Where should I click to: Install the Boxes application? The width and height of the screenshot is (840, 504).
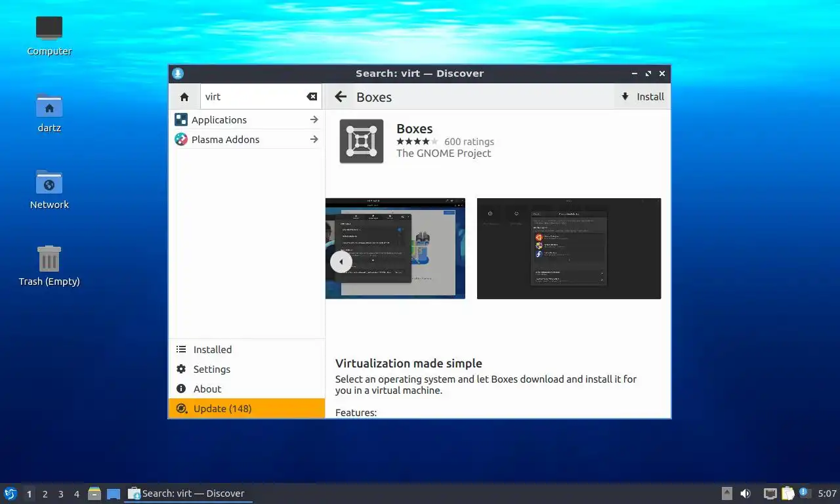[x=643, y=96]
